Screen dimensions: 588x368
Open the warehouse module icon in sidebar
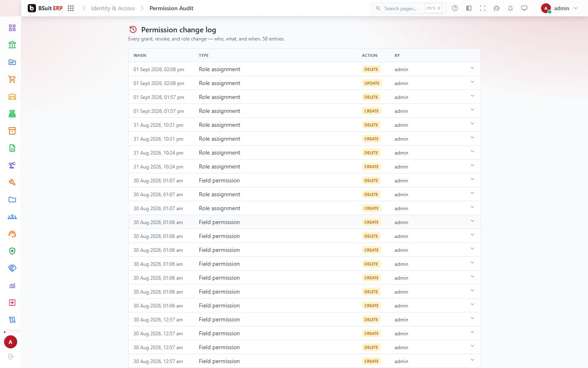coord(12,96)
